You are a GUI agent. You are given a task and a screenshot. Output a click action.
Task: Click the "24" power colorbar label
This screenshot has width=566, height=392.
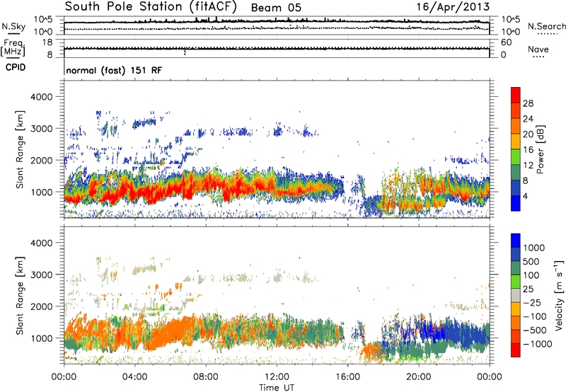tap(528, 119)
